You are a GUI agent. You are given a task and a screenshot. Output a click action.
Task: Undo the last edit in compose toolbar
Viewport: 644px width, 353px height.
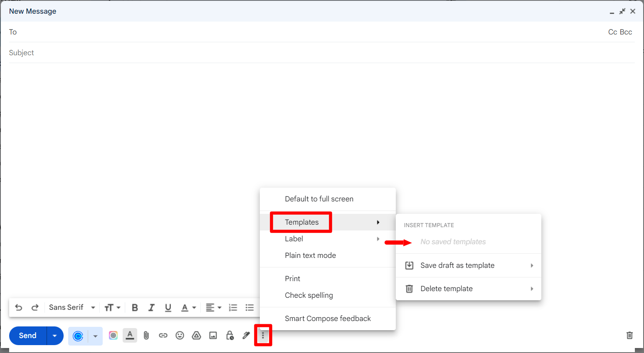point(18,307)
